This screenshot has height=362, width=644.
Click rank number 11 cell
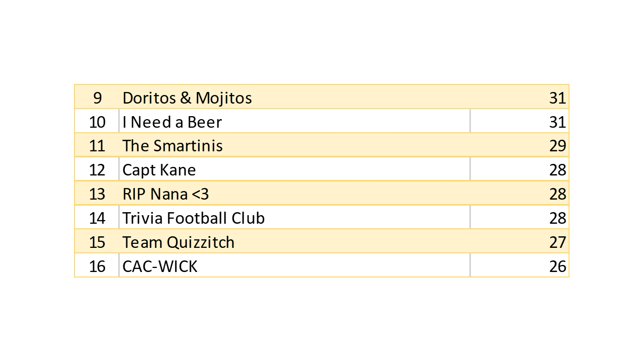click(97, 146)
